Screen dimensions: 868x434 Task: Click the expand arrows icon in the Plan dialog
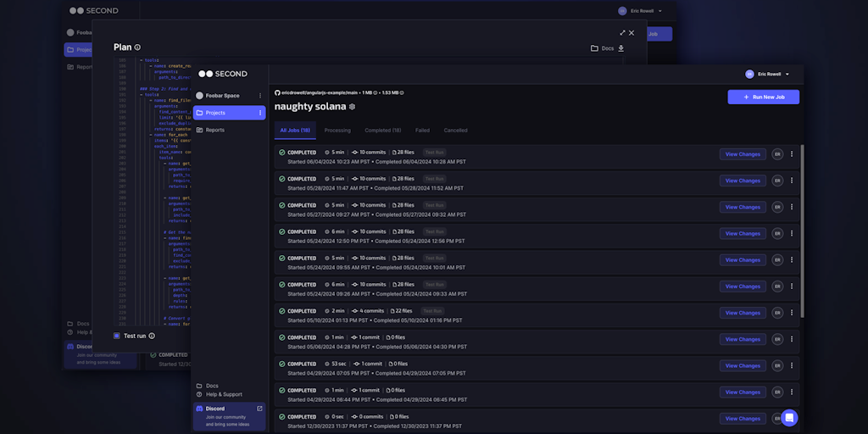[x=622, y=33]
